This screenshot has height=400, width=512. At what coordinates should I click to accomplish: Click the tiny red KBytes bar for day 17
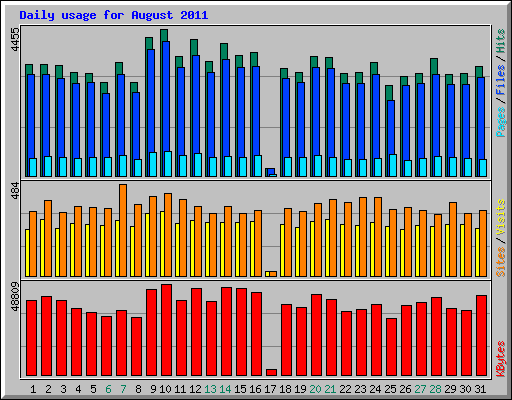(271, 373)
